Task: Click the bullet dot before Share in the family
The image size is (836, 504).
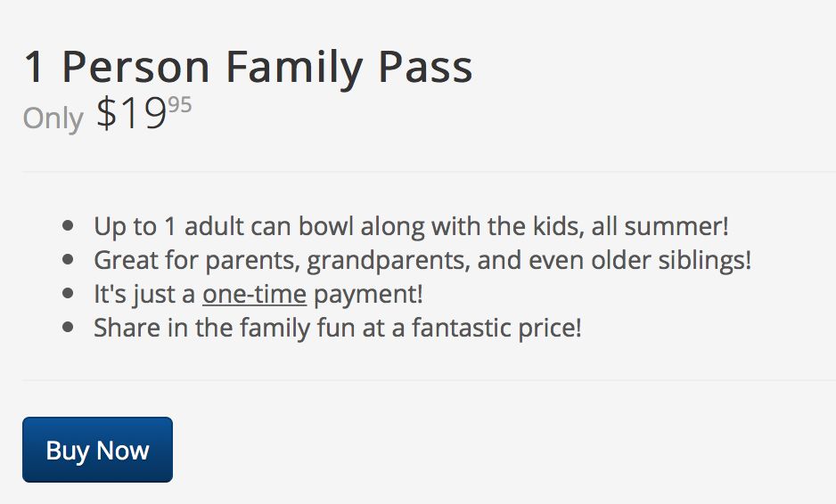Action: (x=69, y=327)
